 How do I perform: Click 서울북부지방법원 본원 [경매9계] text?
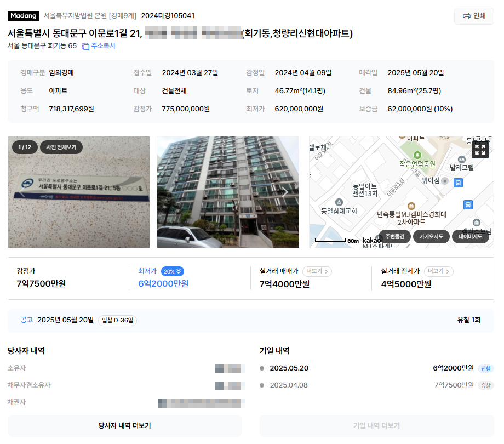tap(90, 16)
